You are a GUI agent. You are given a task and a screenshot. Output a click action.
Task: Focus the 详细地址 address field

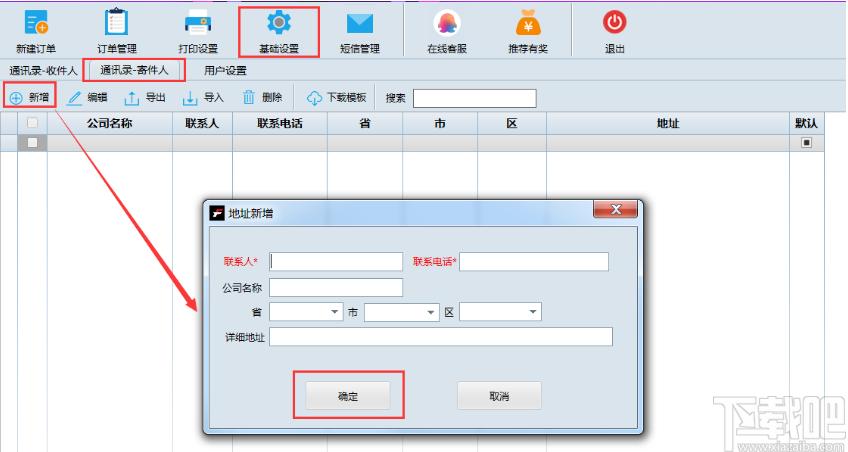(441, 337)
